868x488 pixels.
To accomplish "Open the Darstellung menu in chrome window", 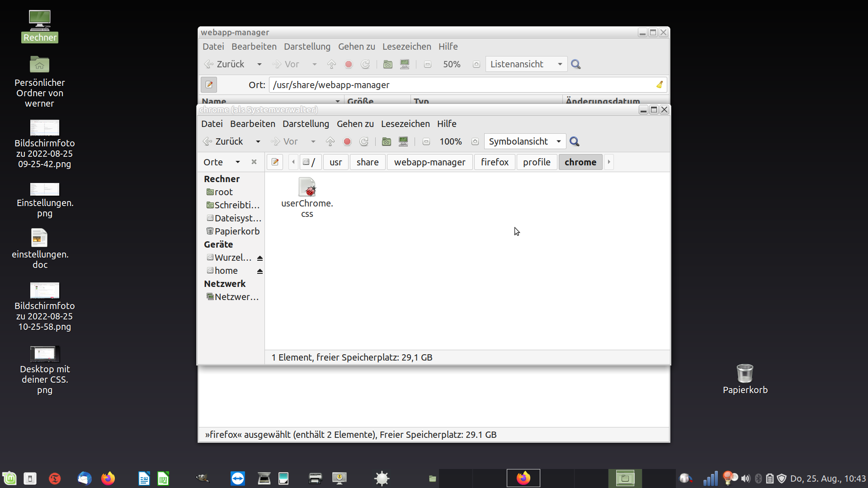I will (306, 124).
